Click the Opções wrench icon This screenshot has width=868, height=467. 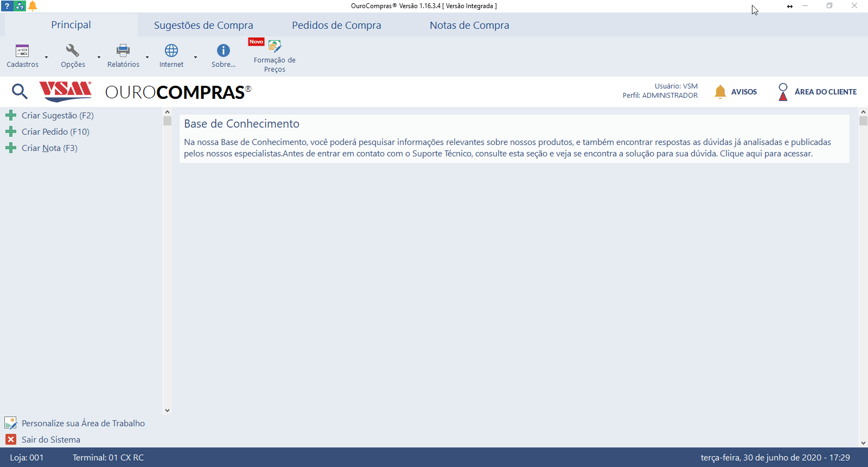pyautogui.click(x=73, y=51)
